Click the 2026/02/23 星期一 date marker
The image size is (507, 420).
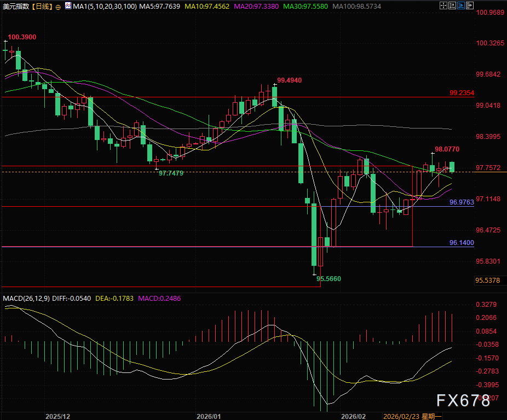point(412,417)
